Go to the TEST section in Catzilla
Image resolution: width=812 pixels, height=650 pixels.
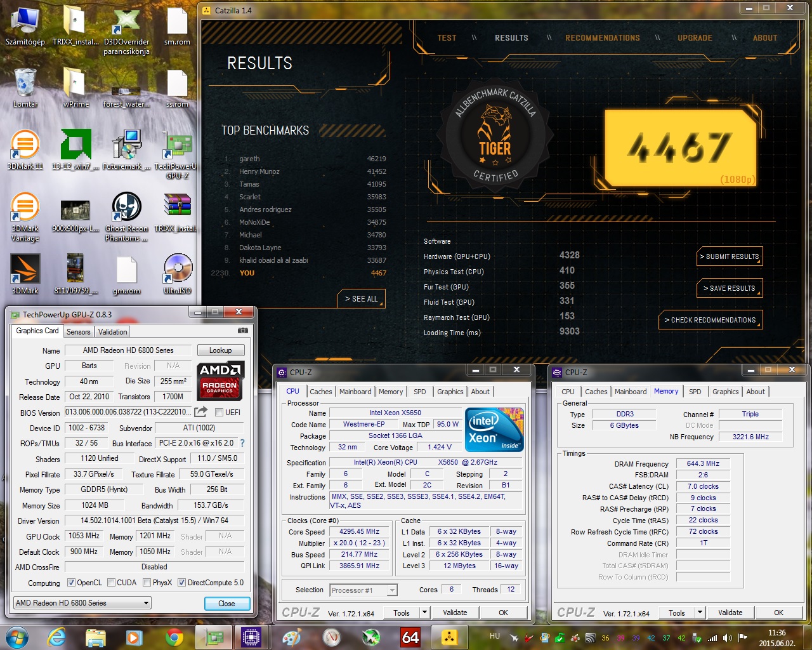(x=447, y=38)
